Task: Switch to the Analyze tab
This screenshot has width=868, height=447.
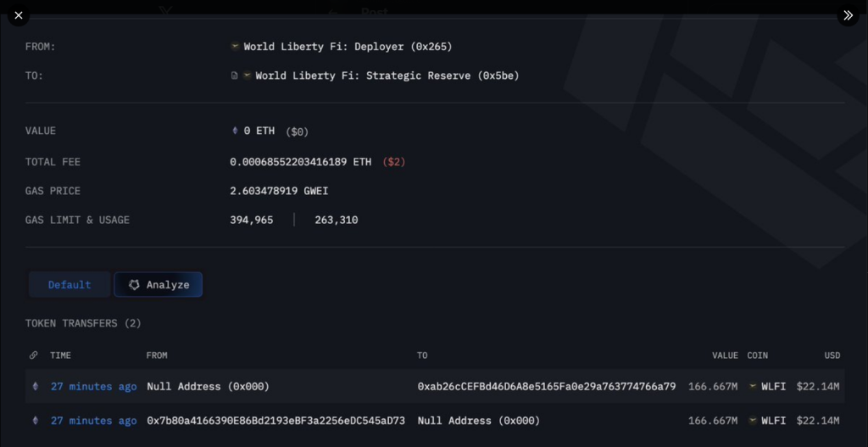Action: (x=159, y=285)
